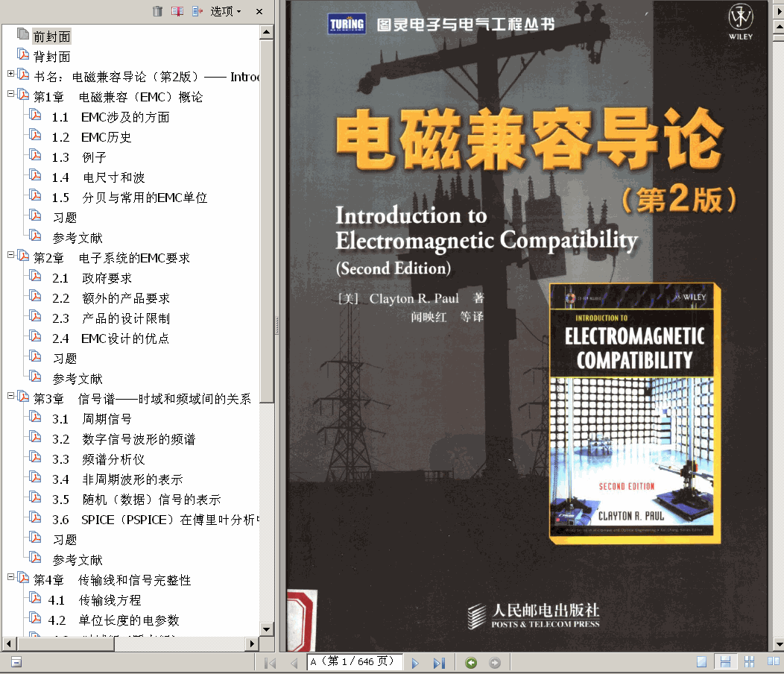Viewport: 784px width, 674px height.
Task: Go to the next page arrow
Action: 415,662
